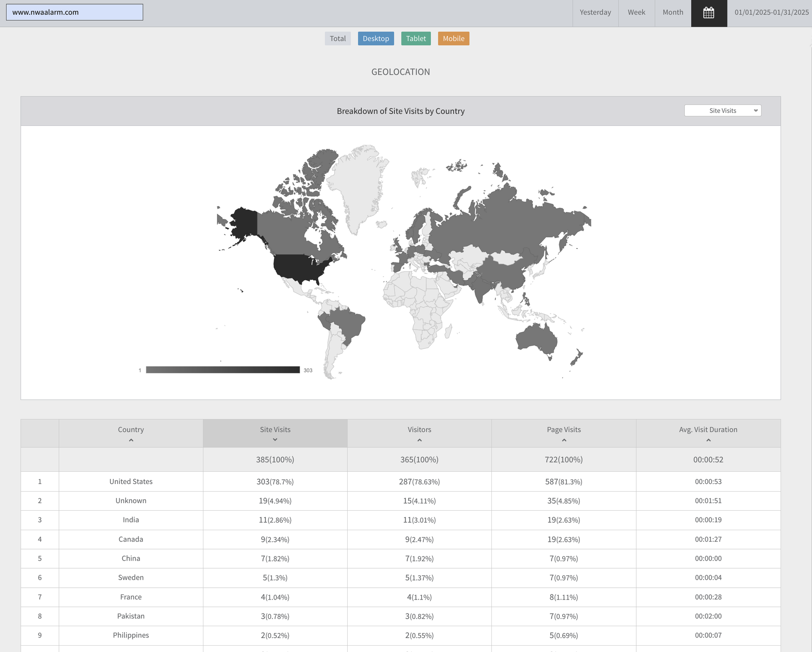The image size is (812, 652).
Task: Open the calendar date picker icon
Action: (x=709, y=13)
